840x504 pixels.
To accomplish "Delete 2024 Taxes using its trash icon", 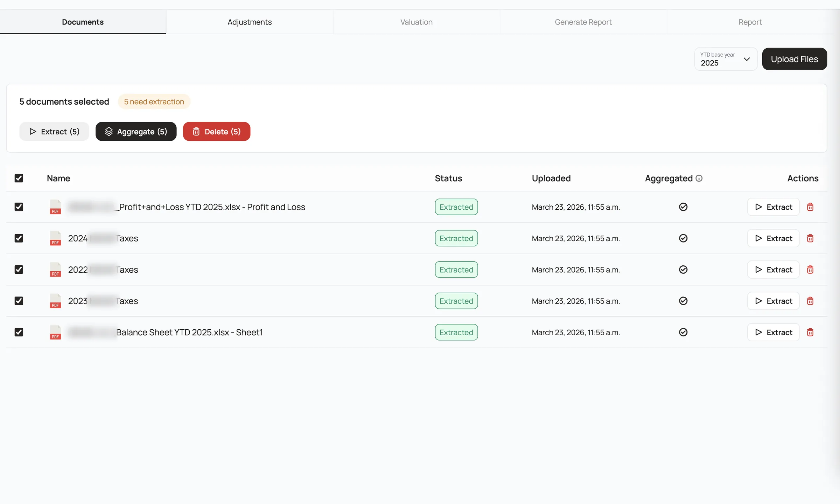I will pyautogui.click(x=810, y=238).
